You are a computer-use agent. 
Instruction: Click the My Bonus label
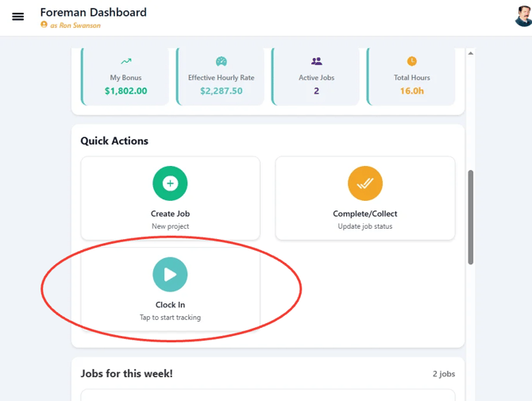pos(126,78)
